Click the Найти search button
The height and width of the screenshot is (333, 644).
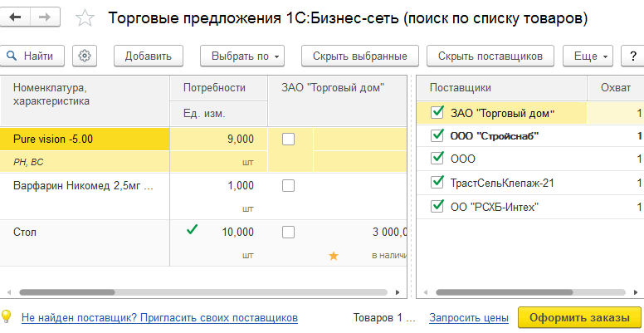[x=32, y=56]
